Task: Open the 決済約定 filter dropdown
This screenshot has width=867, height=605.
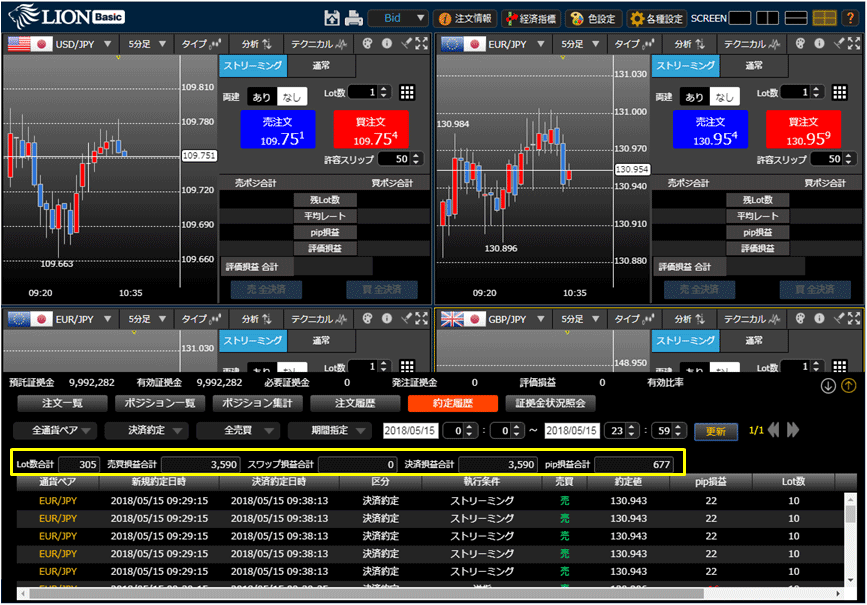Action: click(x=147, y=430)
